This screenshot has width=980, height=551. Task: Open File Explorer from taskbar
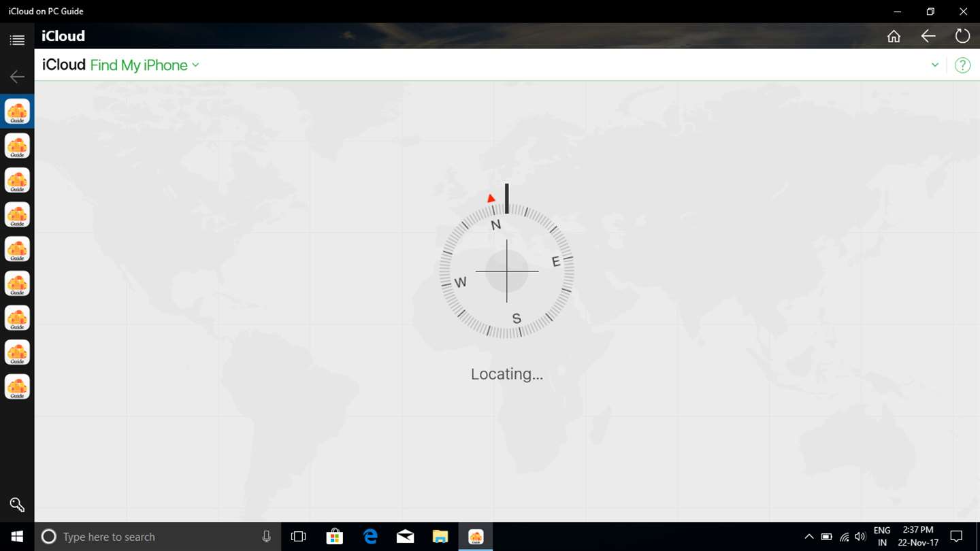coord(440,537)
